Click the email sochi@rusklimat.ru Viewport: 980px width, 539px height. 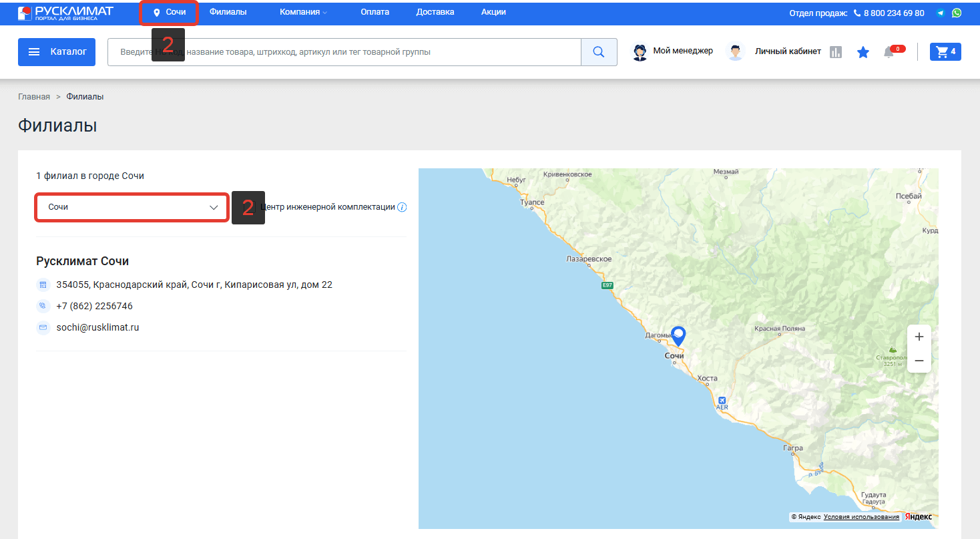point(97,327)
